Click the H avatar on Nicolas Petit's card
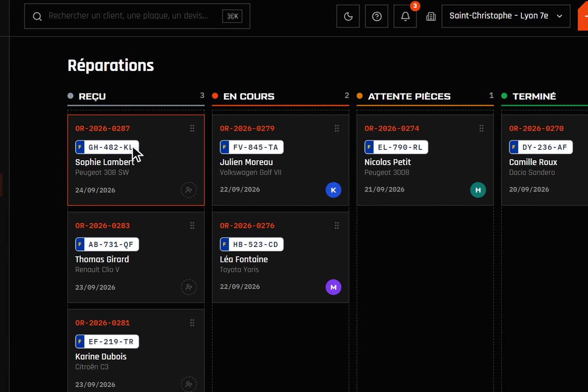 click(478, 190)
